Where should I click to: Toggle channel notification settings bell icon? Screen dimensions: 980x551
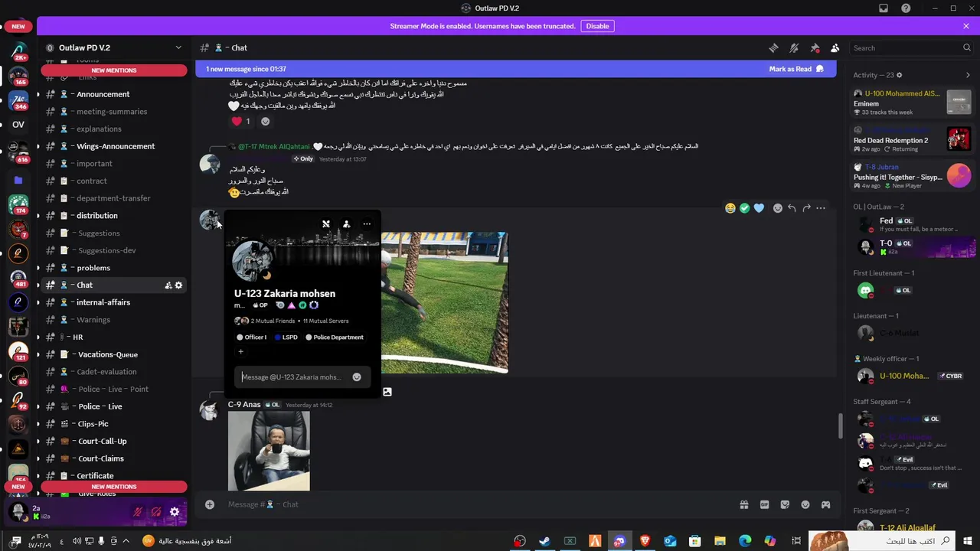pyautogui.click(x=794, y=47)
